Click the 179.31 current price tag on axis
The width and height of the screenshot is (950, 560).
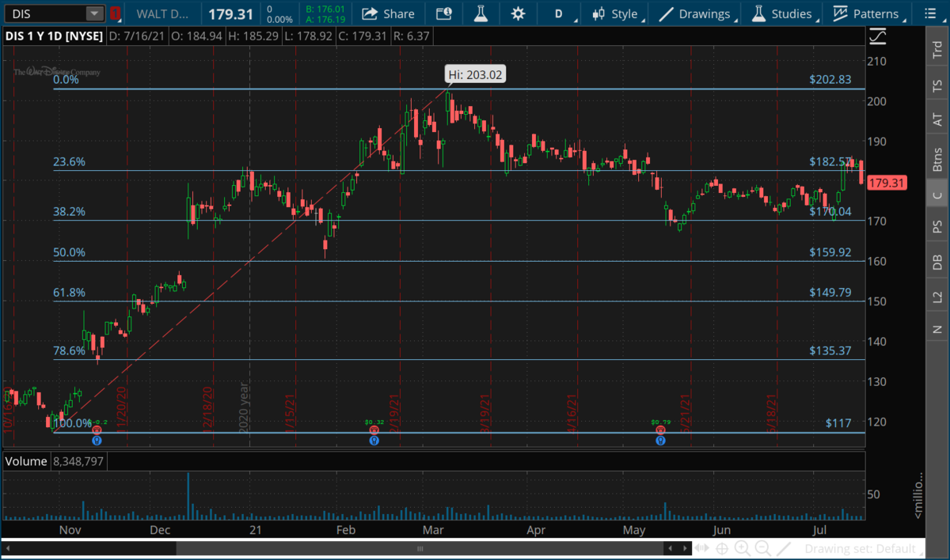click(886, 183)
